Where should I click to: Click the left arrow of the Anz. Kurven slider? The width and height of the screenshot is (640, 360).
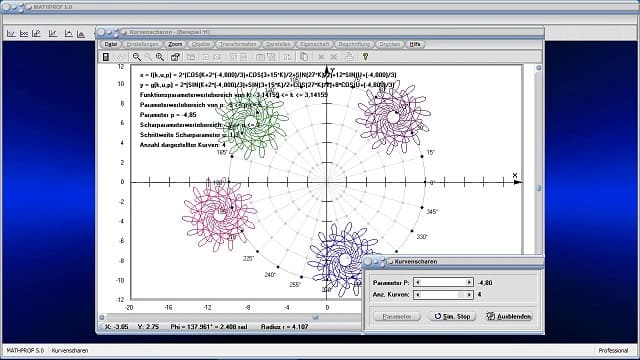click(x=418, y=294)
